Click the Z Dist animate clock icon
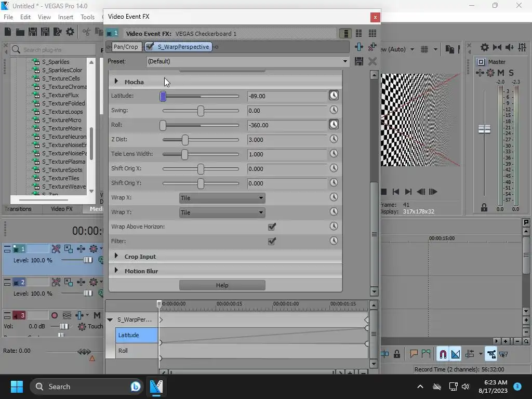 click(x=334, y=139)
